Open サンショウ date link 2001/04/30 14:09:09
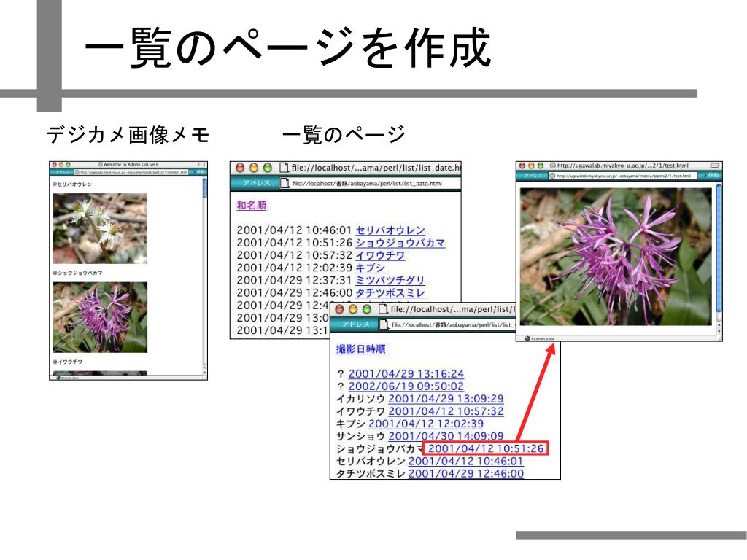Screen dimensions: 747x560 (446, 436)
